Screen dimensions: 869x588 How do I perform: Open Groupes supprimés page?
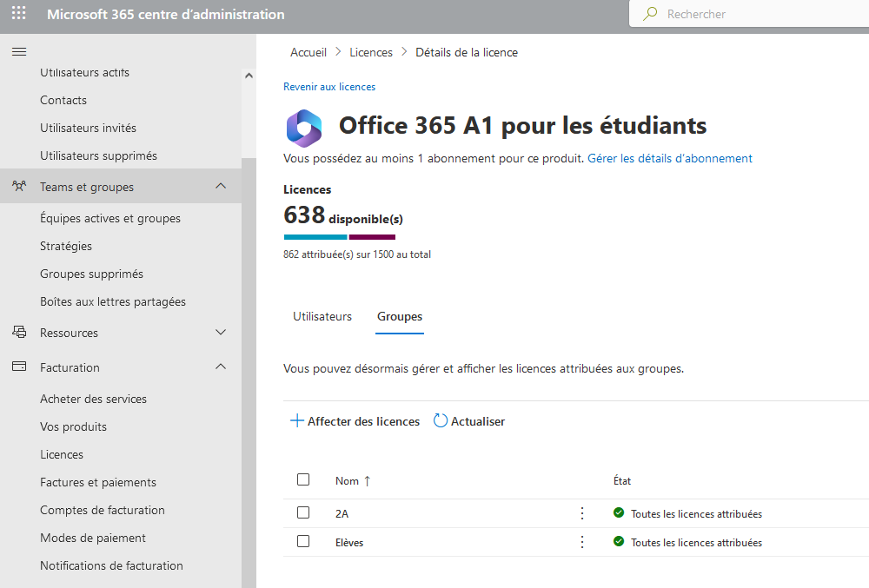[91, 274]
